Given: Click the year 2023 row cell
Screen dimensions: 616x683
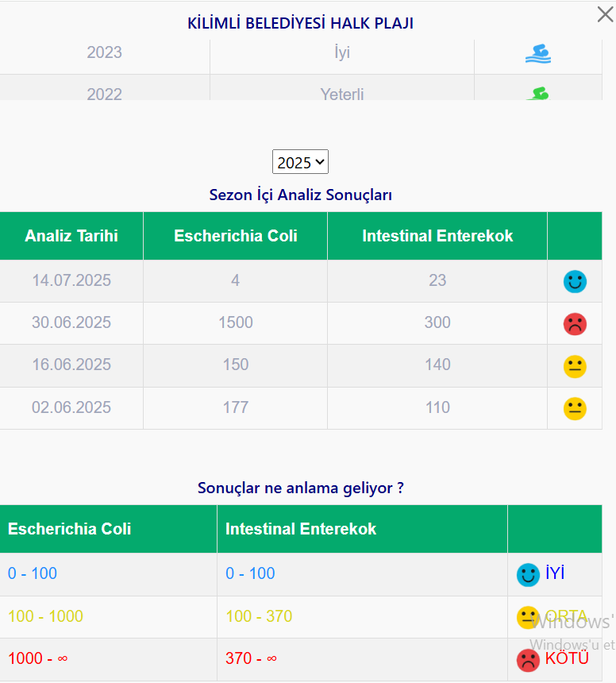Looking at the screenshot, I should (x=105, y=52).
